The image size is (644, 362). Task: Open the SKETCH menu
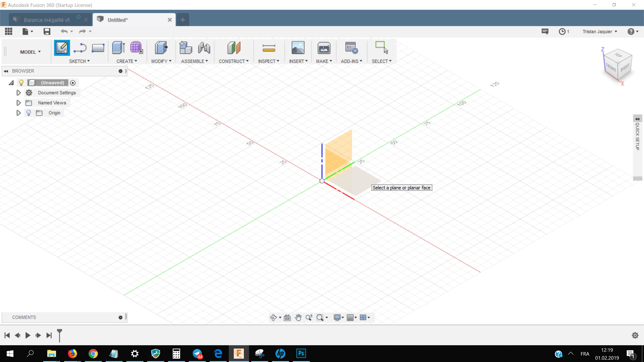(x=79, y=61)
